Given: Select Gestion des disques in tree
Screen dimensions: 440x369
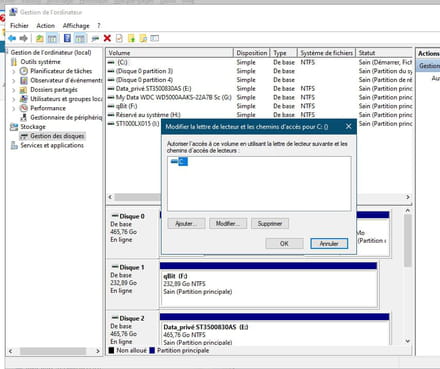Looking at the screenshot, I should [52, 136].
